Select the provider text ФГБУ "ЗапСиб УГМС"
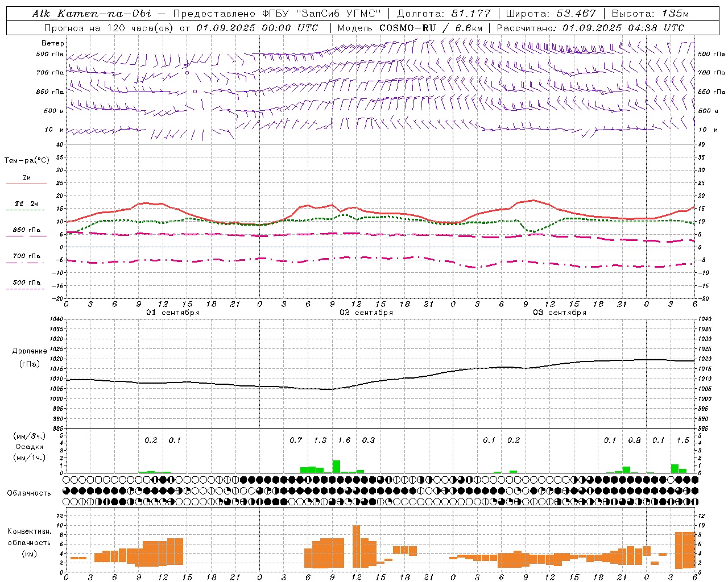 pos(321,14)
